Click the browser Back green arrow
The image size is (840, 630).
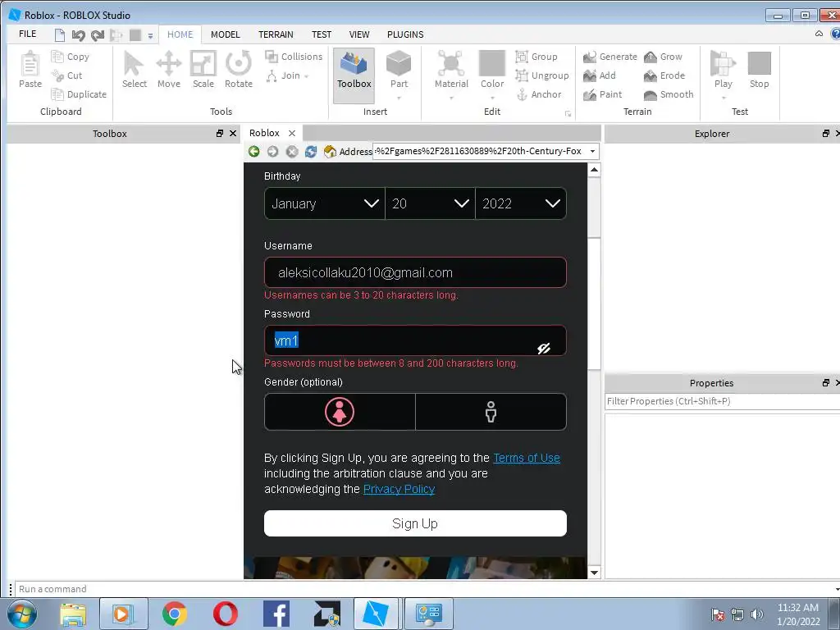click(254, 152)
